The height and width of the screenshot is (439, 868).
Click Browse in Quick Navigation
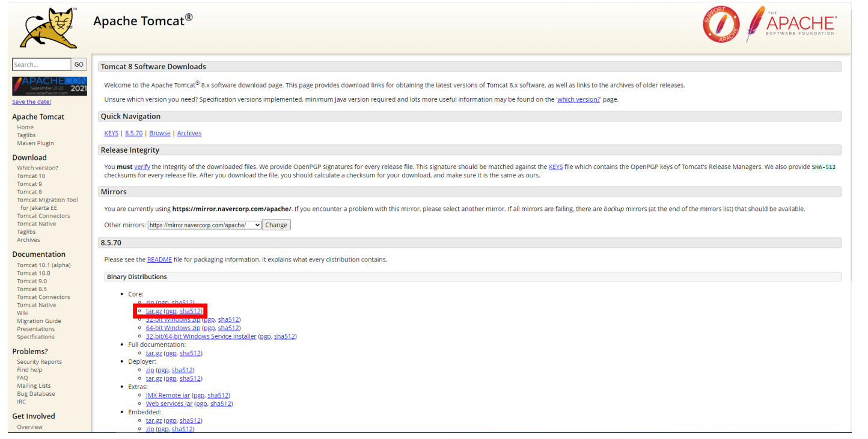click(160, 134)
